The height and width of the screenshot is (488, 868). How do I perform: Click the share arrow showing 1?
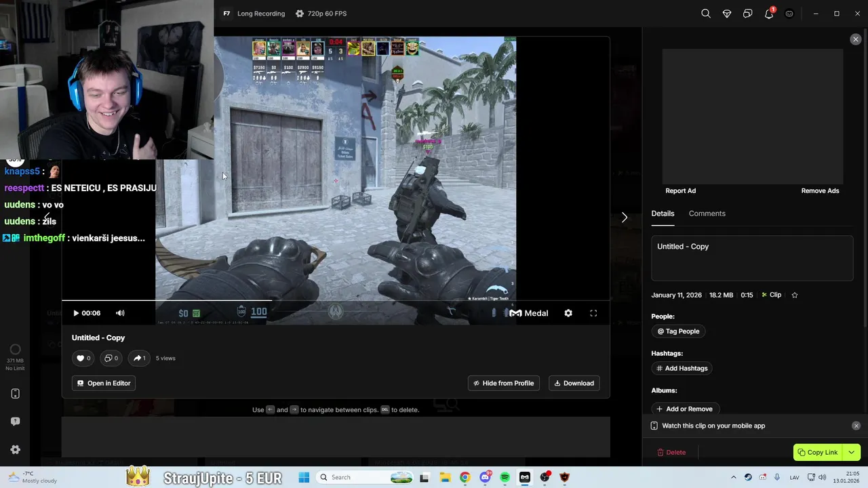[x=139, y=358]
